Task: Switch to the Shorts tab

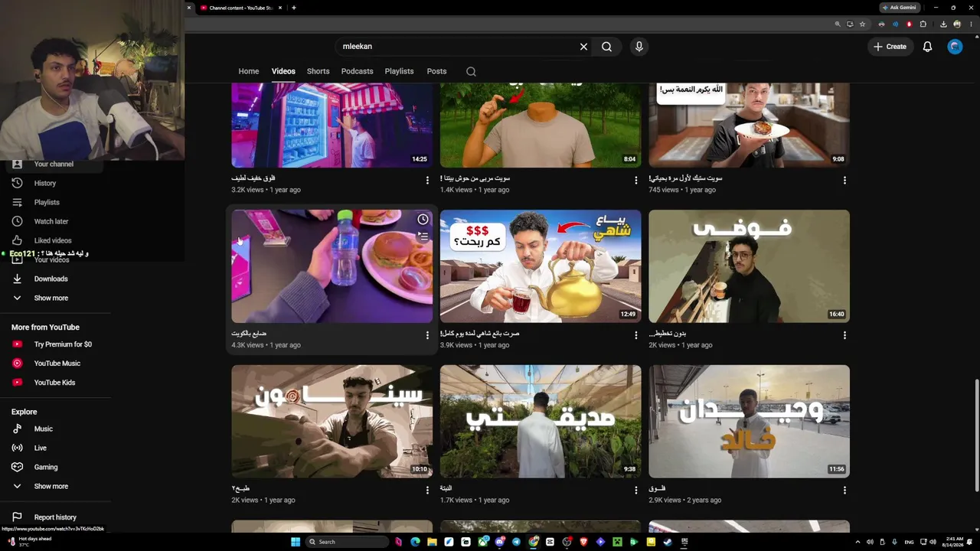Action: coord(318,71)
